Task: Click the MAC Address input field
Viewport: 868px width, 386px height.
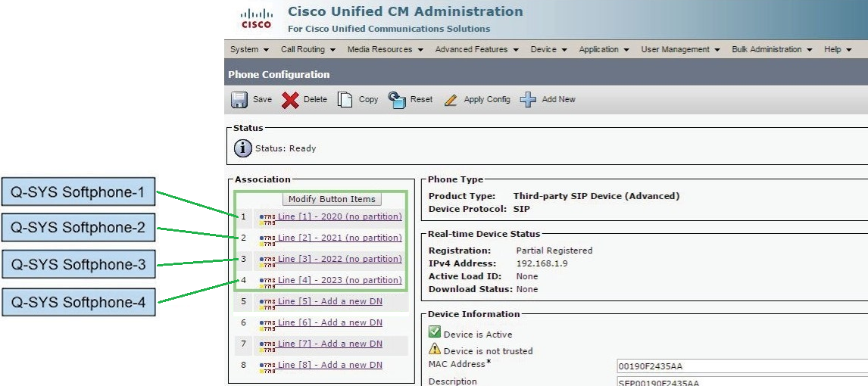Action: click(x=742, y=366)
